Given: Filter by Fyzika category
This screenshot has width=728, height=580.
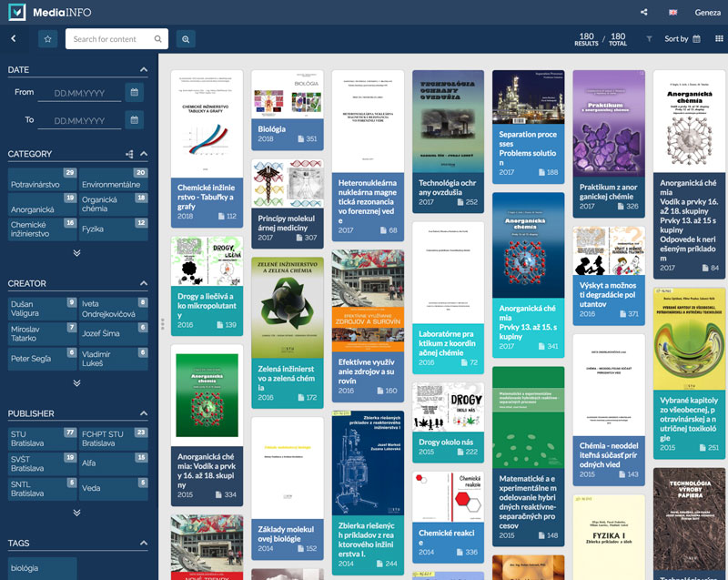Looking at the screenshot, I should [x=113, y=229].
